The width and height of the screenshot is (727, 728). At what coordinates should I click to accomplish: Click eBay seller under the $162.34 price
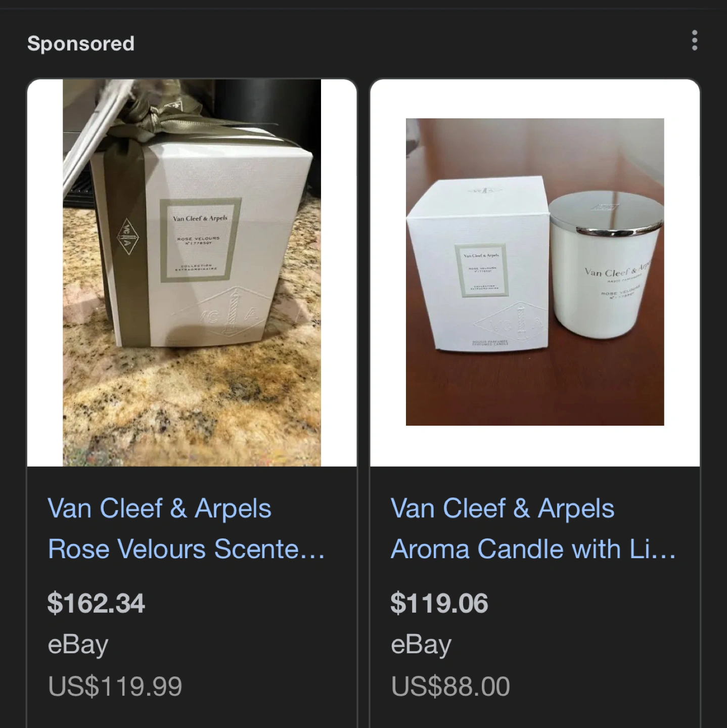[x=78, y=645]
